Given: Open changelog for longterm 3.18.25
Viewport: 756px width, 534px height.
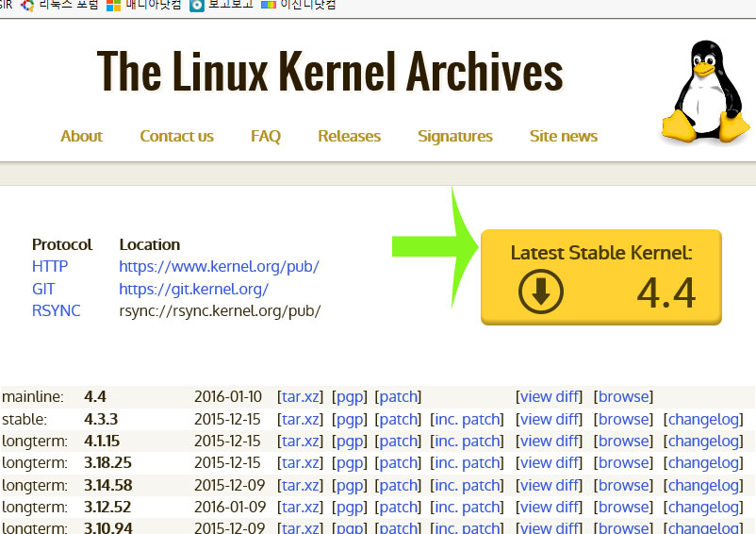Looking at the screenshot, I should 703,462.
